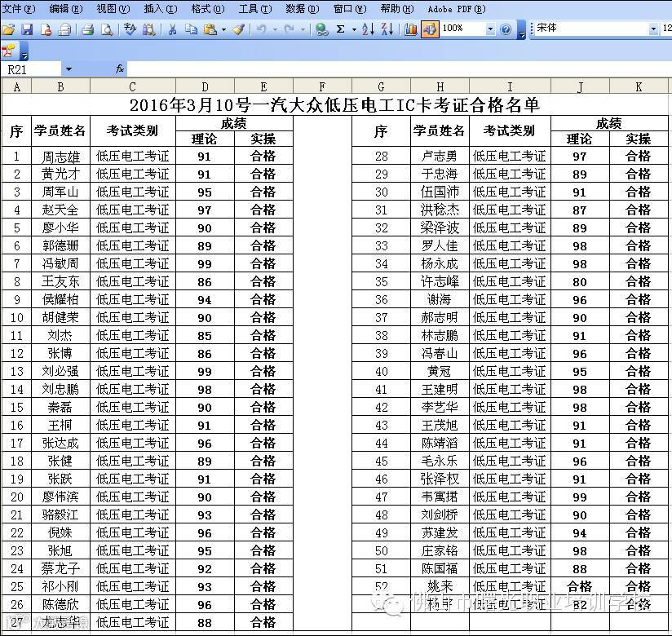
Task: Sort ascending with A-Z icon
Action: tap(368, 29)
